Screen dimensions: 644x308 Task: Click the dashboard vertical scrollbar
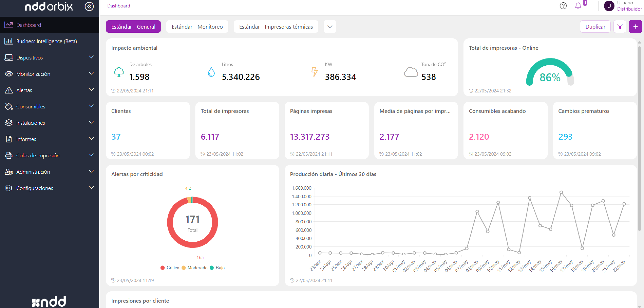[639, 138]
